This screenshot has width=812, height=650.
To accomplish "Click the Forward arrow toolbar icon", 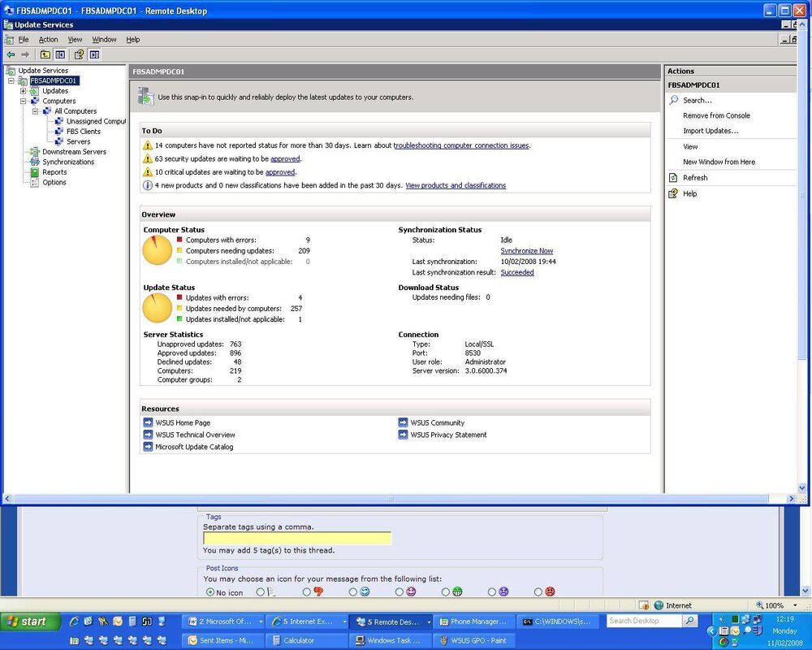I will click(x=25, y=54).
